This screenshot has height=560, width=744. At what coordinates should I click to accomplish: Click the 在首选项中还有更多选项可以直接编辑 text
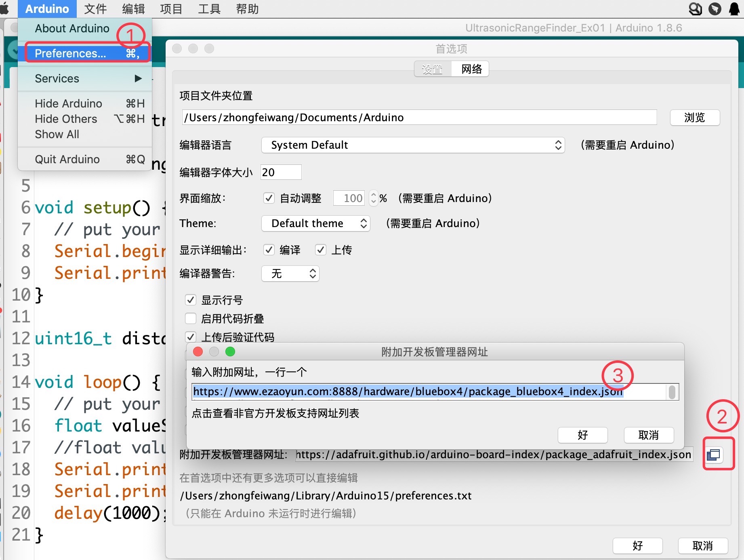(x=269, y=478)
